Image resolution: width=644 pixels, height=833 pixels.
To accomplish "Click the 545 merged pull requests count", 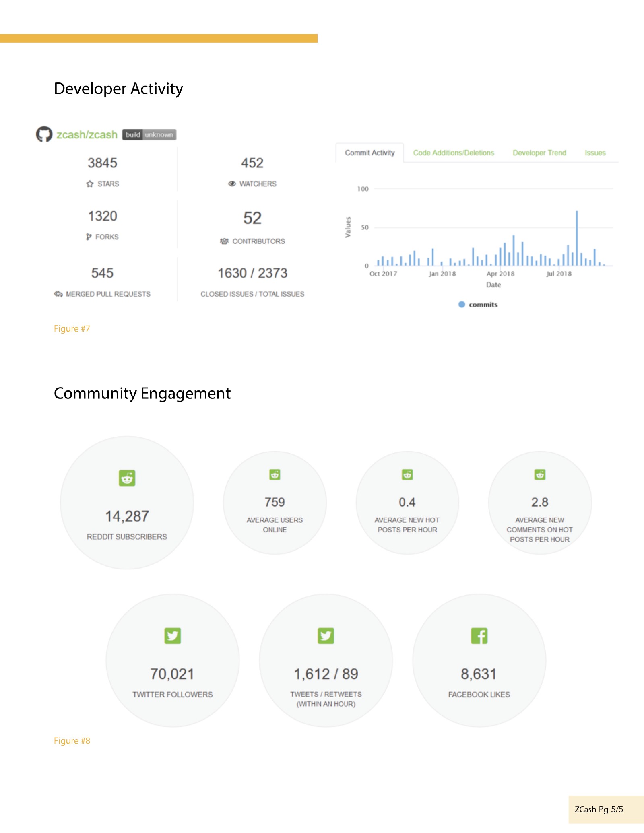I will 102,273.
